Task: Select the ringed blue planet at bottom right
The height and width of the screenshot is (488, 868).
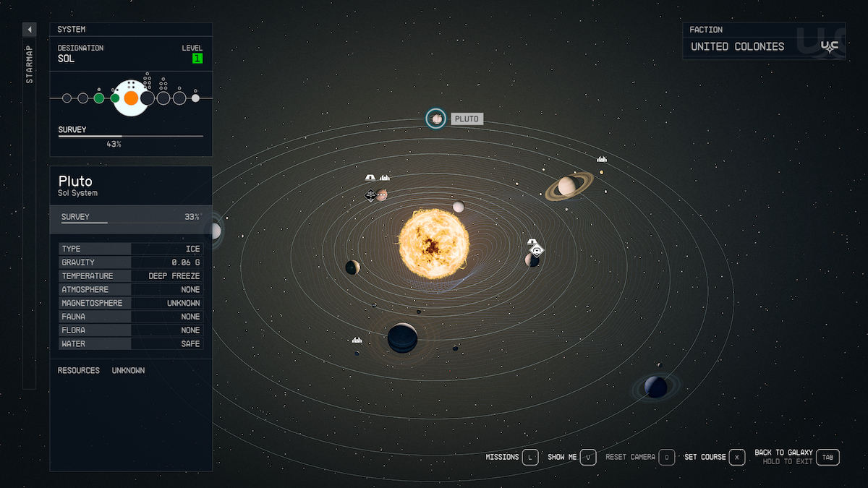Action: (656, 387)
